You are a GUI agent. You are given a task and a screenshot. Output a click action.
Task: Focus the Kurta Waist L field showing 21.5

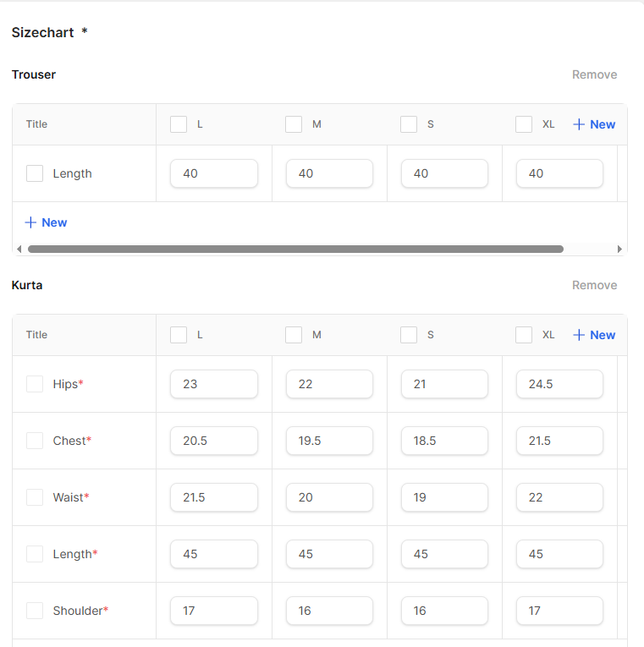tap(214, 497)
